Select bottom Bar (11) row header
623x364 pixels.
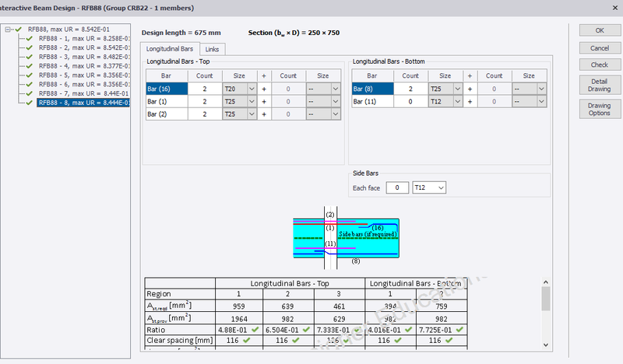coord(372,102)
